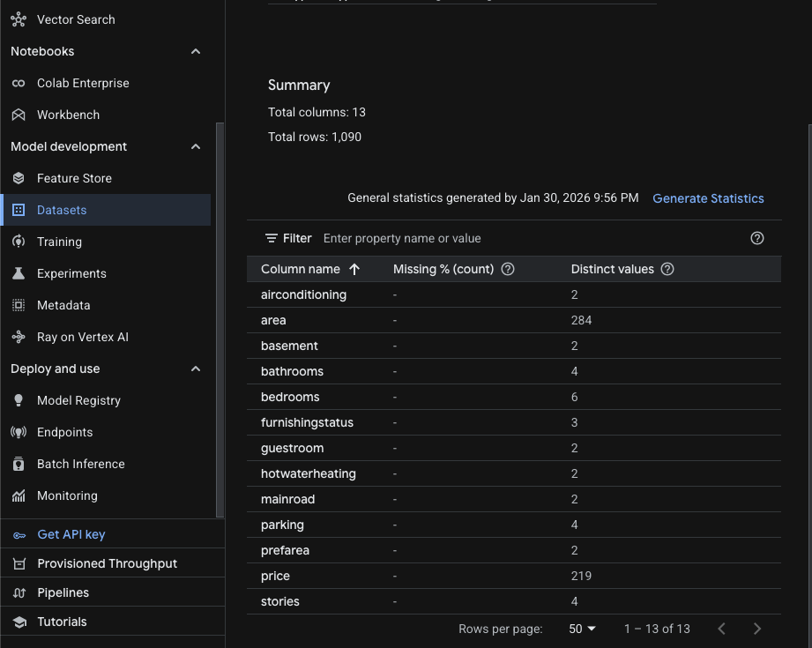The width and height of the screenshot is (812, 648).
Task: Click Generate Statistics
Action: pos(708,198)
